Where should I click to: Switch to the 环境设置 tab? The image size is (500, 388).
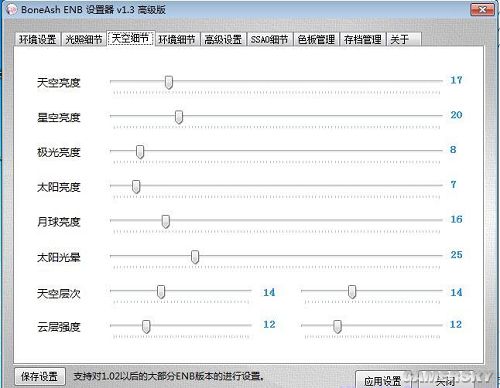pos(38,39)
